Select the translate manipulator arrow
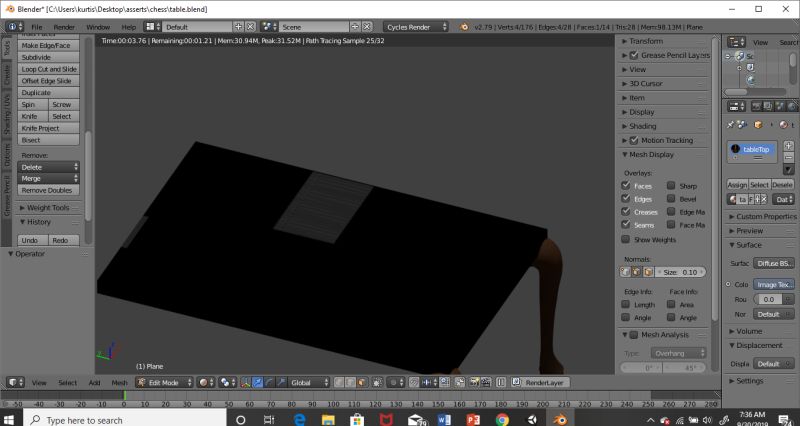Image resolution: width=800 pixels, height=426 pixels. (258, 382)
